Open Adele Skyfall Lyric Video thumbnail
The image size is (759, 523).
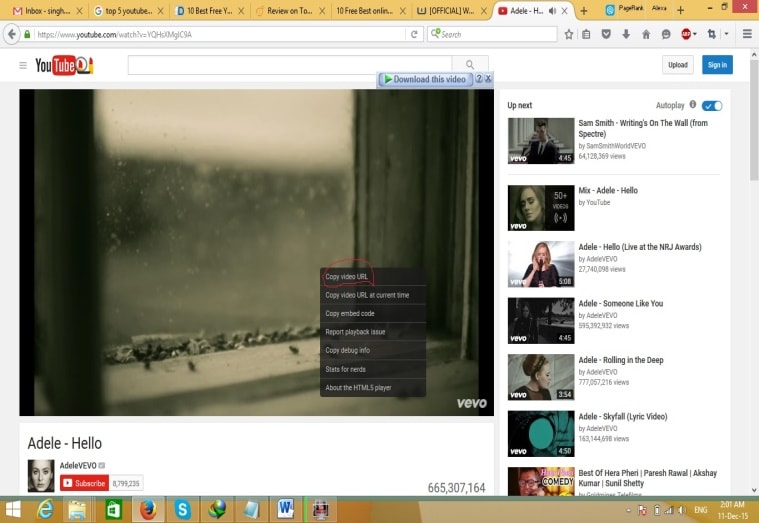(x=541, y=434)
